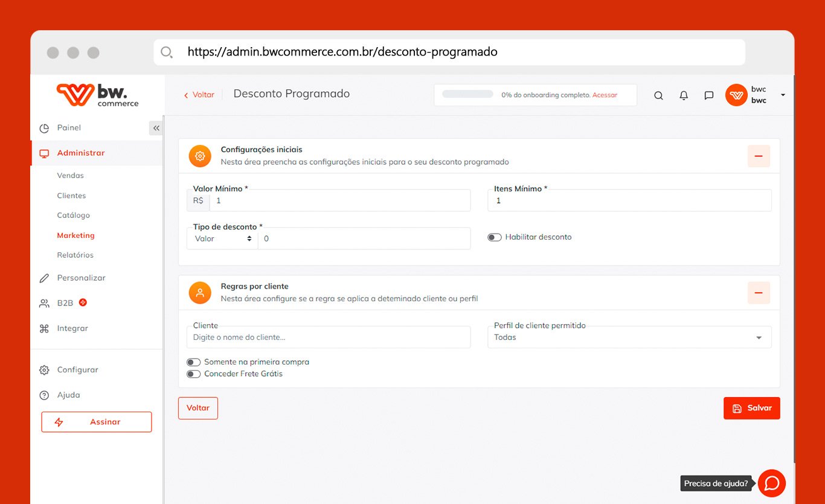The height and width of the screenshot is (504, 825).
Task: Expand the bwc account dropdown arrow
Action: (x=783, y=95)
